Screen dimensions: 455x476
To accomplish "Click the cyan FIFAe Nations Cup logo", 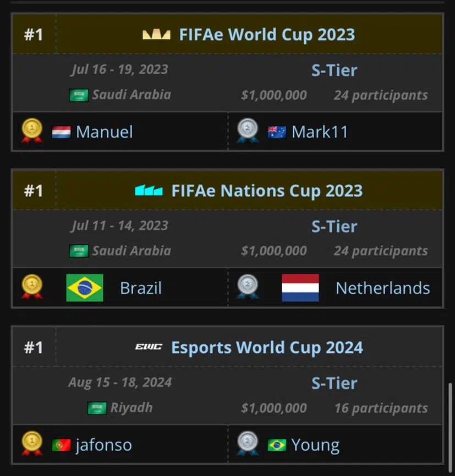I will [x=149, y=190].
